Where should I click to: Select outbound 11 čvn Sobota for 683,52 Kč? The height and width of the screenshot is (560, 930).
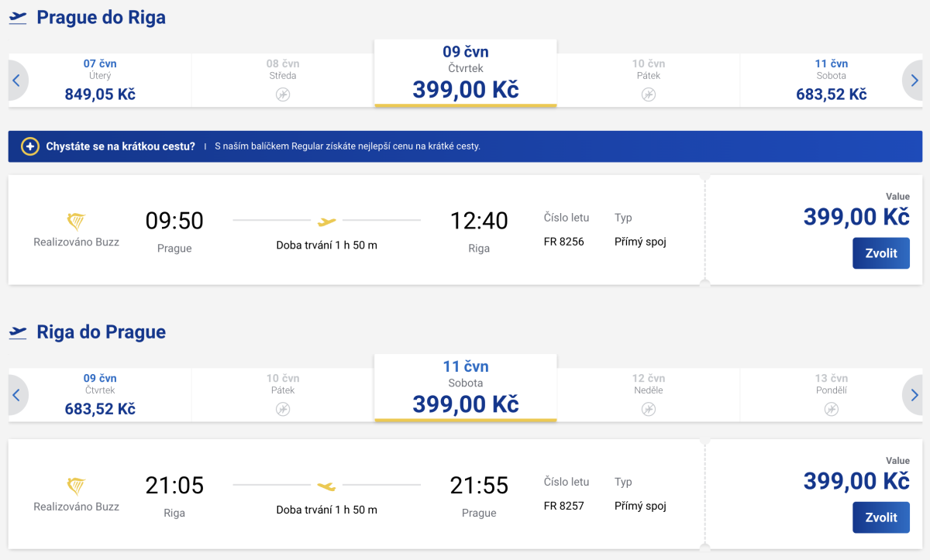point(831,81)
